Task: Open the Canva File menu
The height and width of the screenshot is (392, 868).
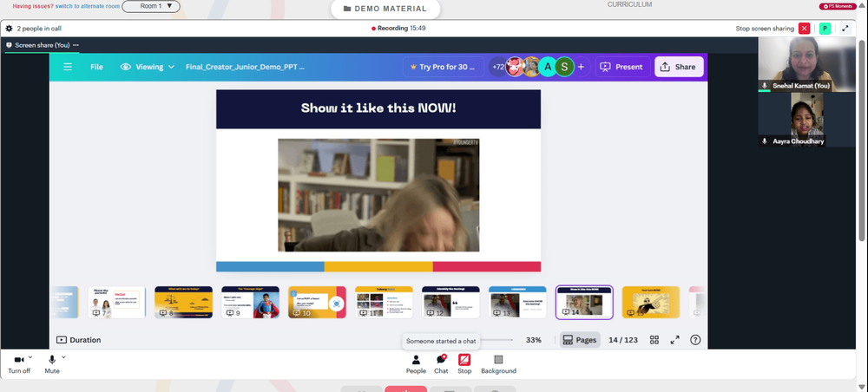Action: (x=97, y=67)
